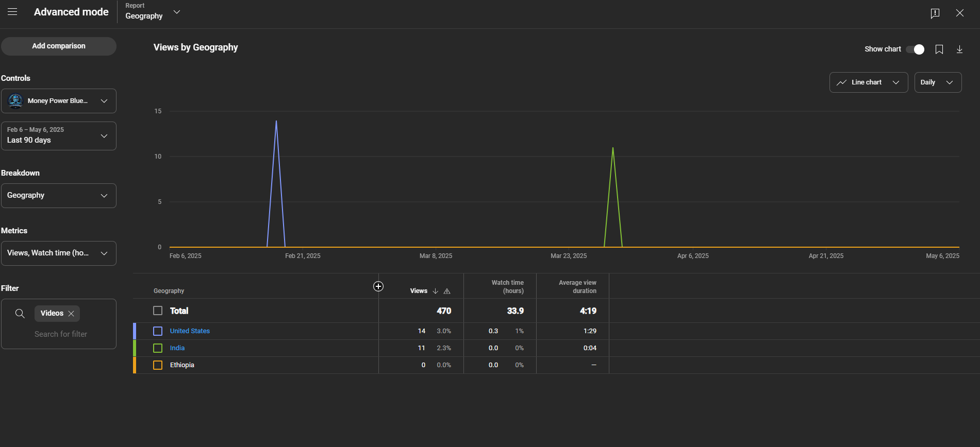
Task: Remove the Videos filter chip
Action: (x=71, y=313)
